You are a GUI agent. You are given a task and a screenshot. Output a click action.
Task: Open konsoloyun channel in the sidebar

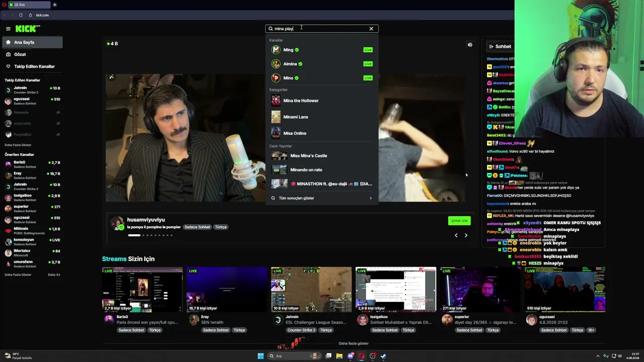(x=32, y=242)
